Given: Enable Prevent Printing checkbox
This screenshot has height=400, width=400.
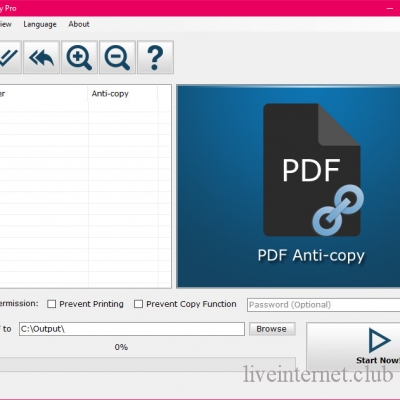Looking at the screenshot, I should click(51, 304).
